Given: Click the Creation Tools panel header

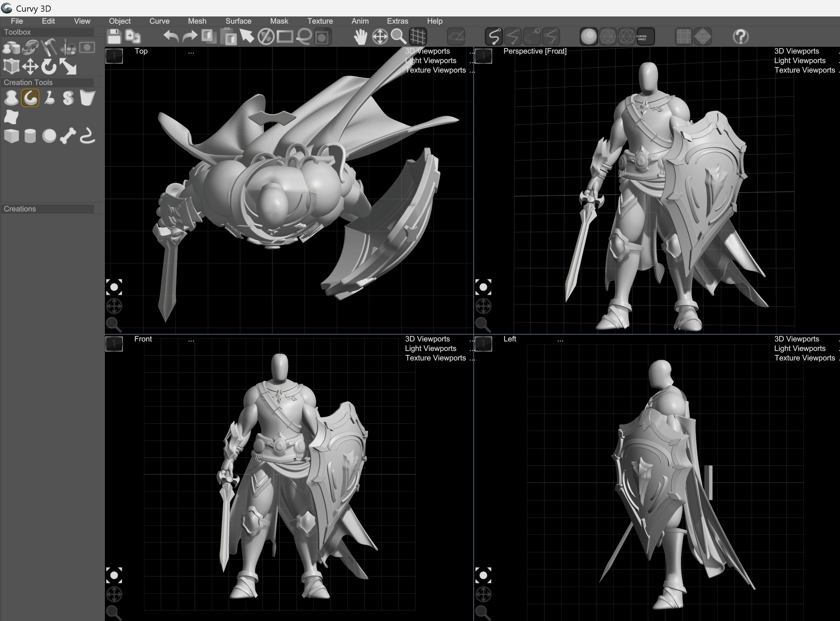Looking at the screenshot, I should click(47, 82).
